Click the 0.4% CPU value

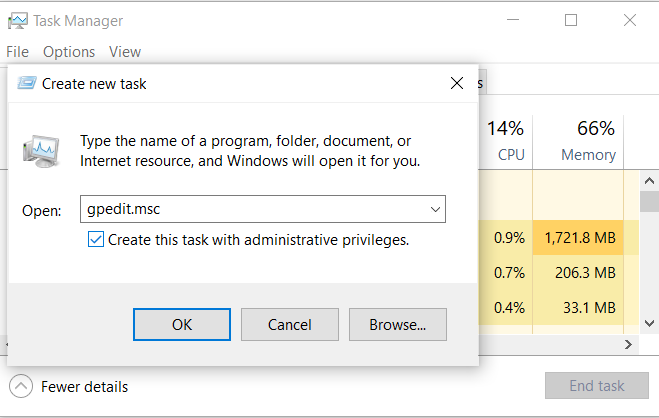[x=509, y=308]
